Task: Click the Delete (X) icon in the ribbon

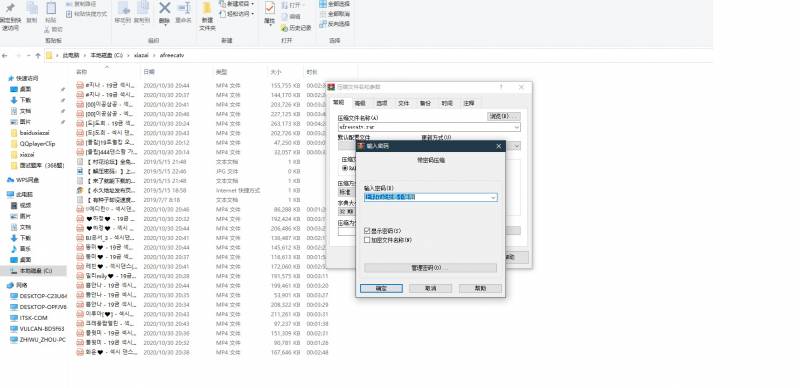Action: click(x=164, y=8)
